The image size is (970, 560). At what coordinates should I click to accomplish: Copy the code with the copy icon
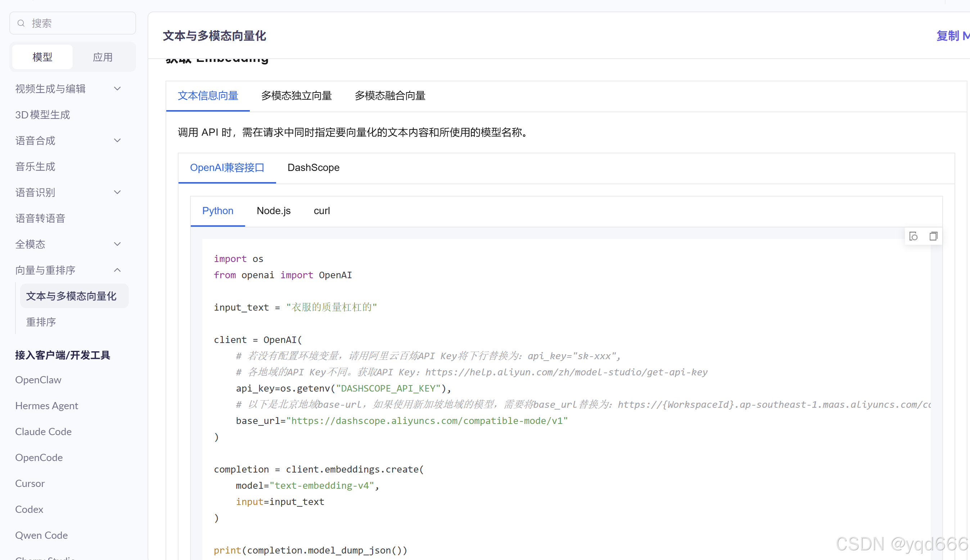tap(933, 236)
